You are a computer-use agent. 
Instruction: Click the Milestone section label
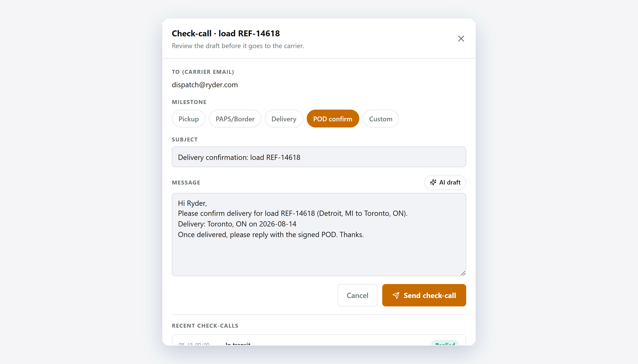click(x=189, y=102)
